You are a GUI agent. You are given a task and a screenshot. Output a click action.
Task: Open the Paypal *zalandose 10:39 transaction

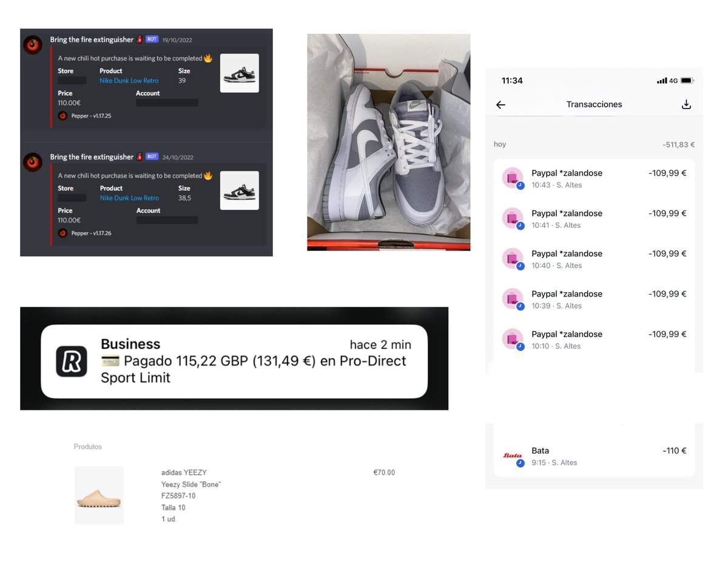[594, 299]
